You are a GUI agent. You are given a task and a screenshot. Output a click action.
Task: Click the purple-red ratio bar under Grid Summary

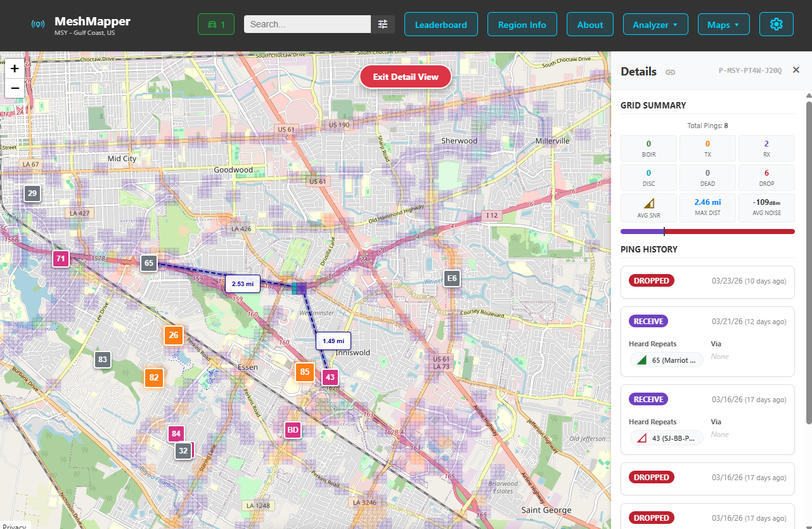(x=707, y=232)
